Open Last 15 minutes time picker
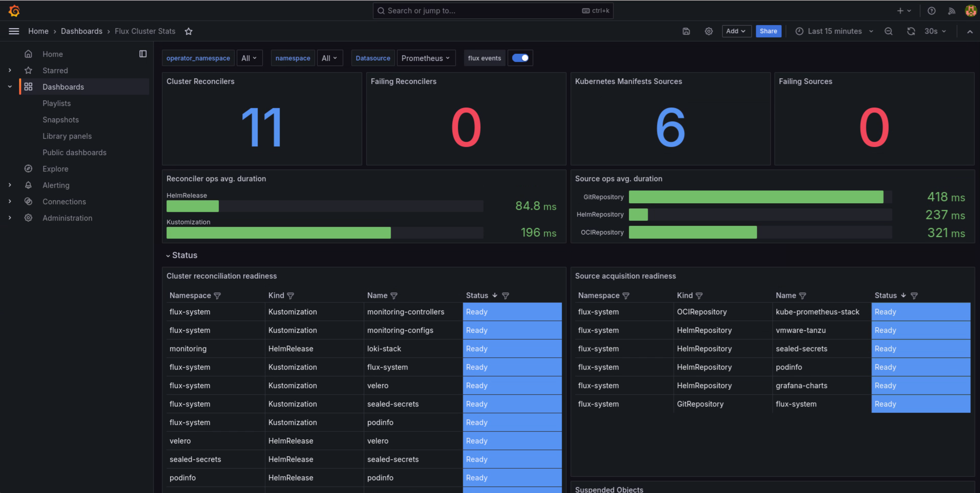 click(834, 31)
